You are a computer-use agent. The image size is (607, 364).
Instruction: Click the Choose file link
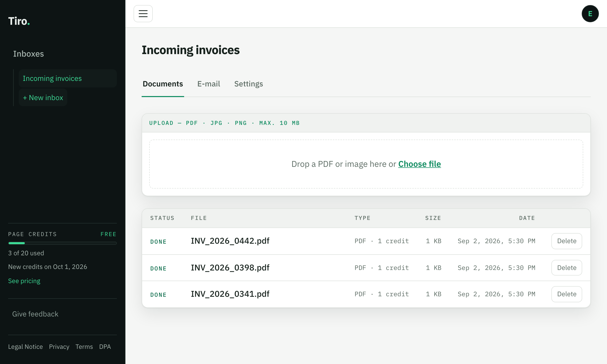tap(420, 164)
